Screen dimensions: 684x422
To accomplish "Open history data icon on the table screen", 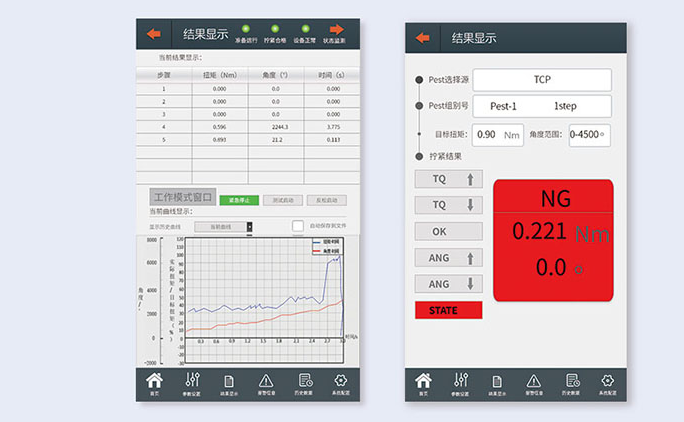I will [x=305, y=381].
